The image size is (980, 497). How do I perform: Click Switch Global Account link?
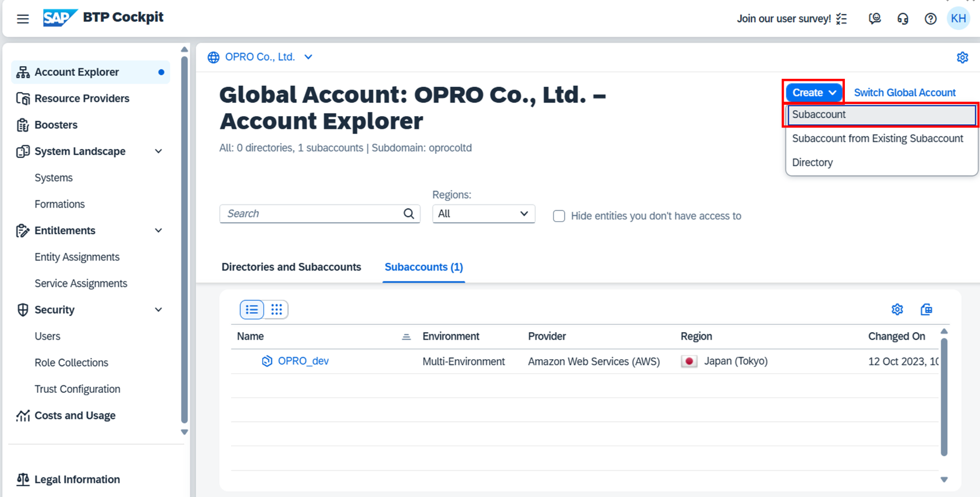(904, 93)
